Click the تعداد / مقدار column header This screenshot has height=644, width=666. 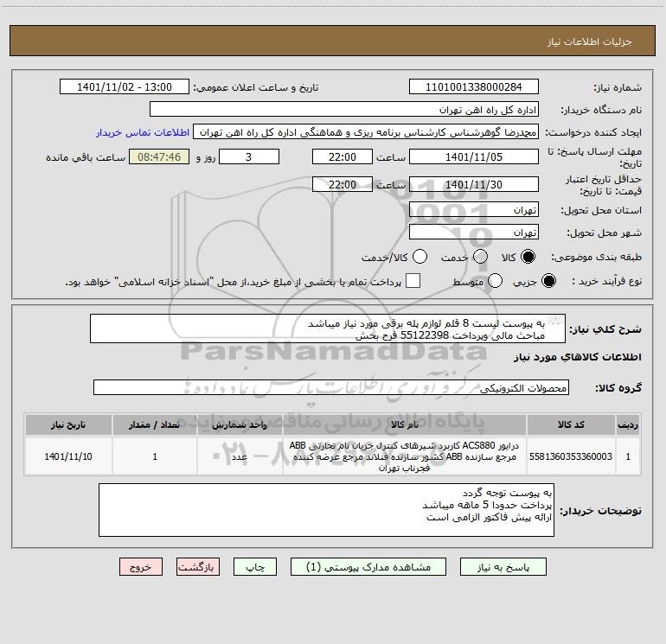[155, 424]
